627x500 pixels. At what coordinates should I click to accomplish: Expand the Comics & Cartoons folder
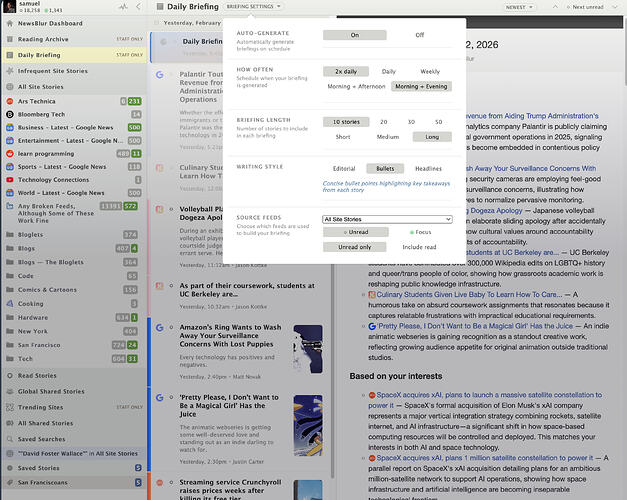coord(10,290)
